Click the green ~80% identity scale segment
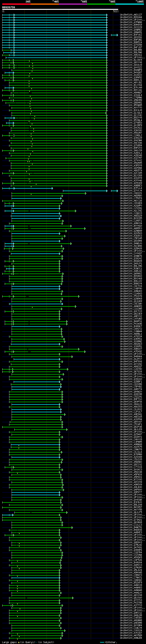 click(101, 4)
